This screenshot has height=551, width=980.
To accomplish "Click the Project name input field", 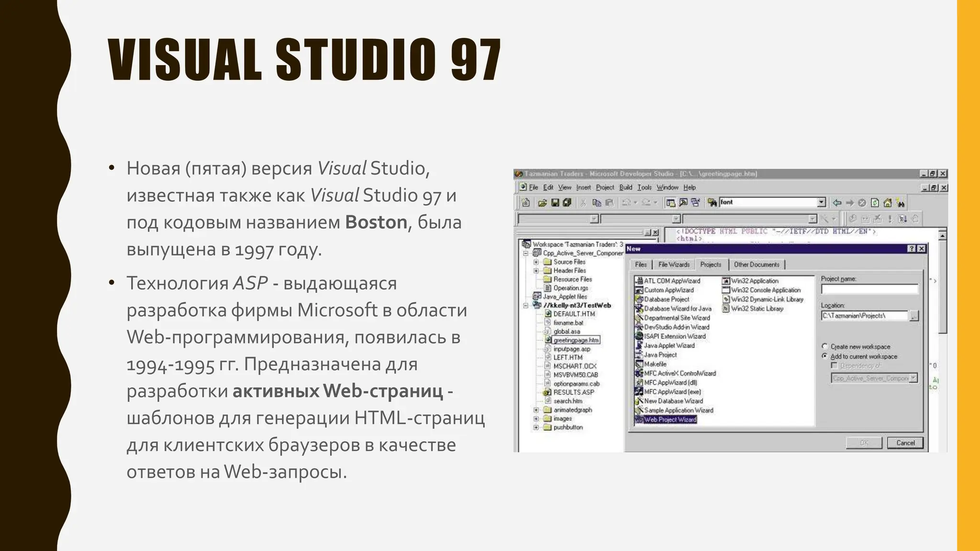I will click(869, 289).
